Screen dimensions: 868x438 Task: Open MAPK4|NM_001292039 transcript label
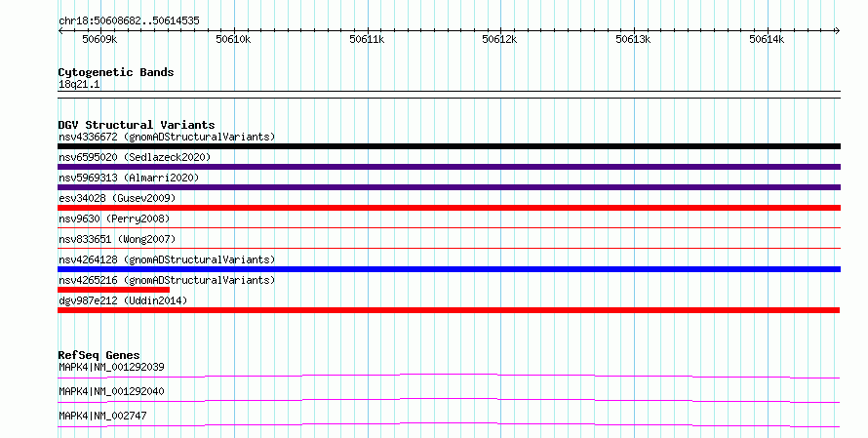pyautogui.click(x=111, y=367)
